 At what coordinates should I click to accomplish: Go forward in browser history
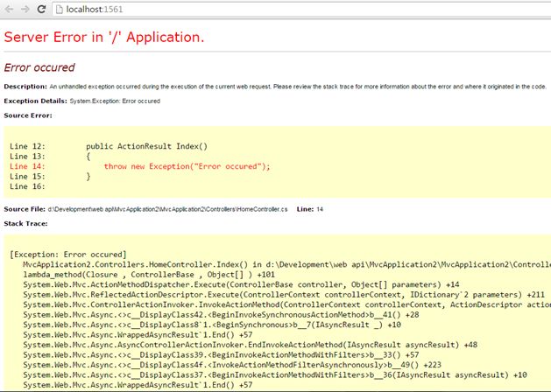[25, 9]
